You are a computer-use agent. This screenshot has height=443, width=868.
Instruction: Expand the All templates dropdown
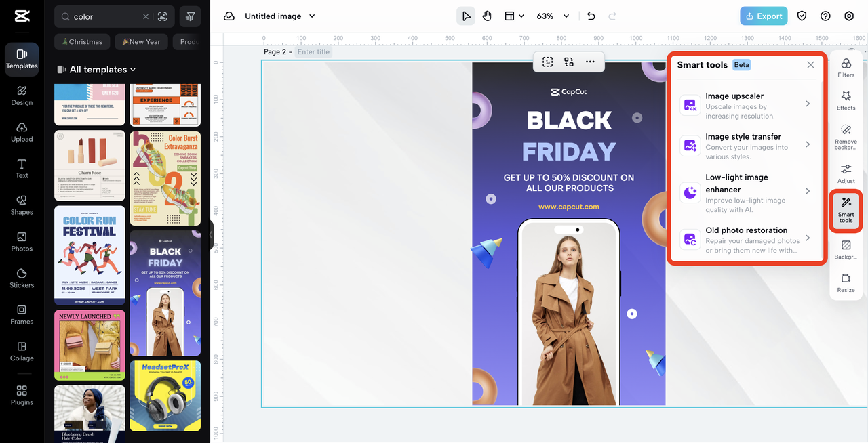tap(97, 69)
